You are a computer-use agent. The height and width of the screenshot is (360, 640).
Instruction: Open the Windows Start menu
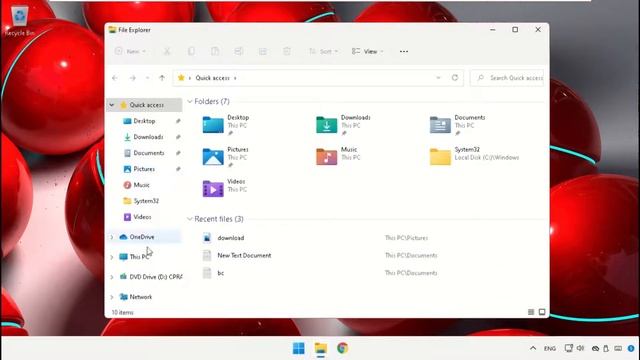click(x=299, y=348)
